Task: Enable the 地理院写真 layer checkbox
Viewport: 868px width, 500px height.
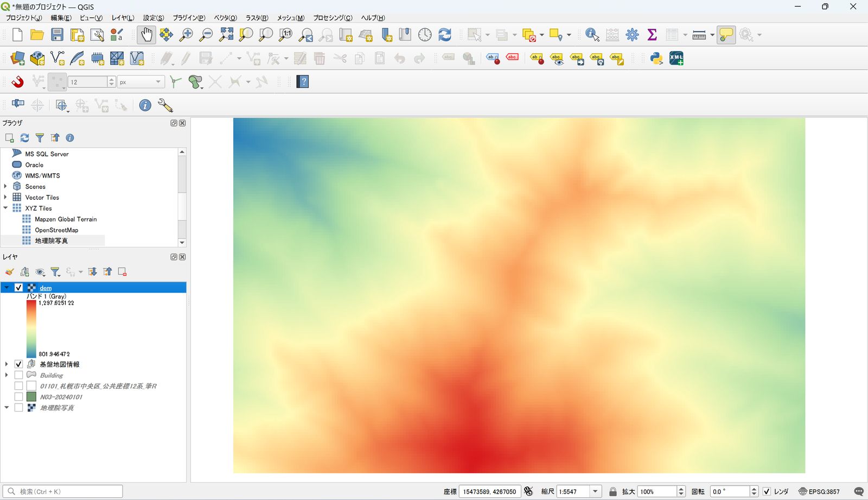Action: (x=18, y=408)
